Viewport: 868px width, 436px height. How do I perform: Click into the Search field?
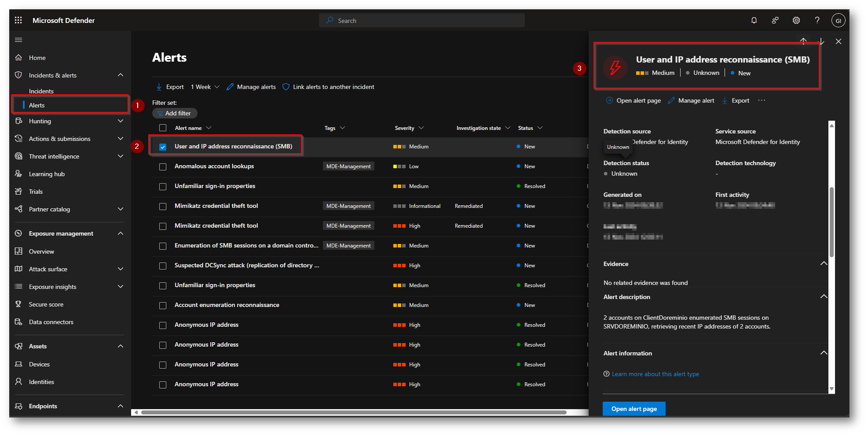(x=422, y=21)
